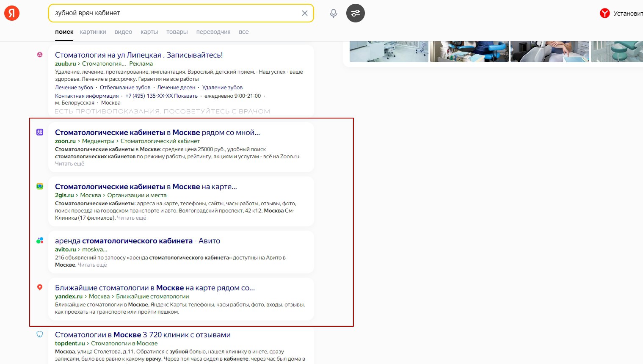The image size is (643, 364).
Task: Click zuub.ru favicon beside ad result
Action: [40, 55]
